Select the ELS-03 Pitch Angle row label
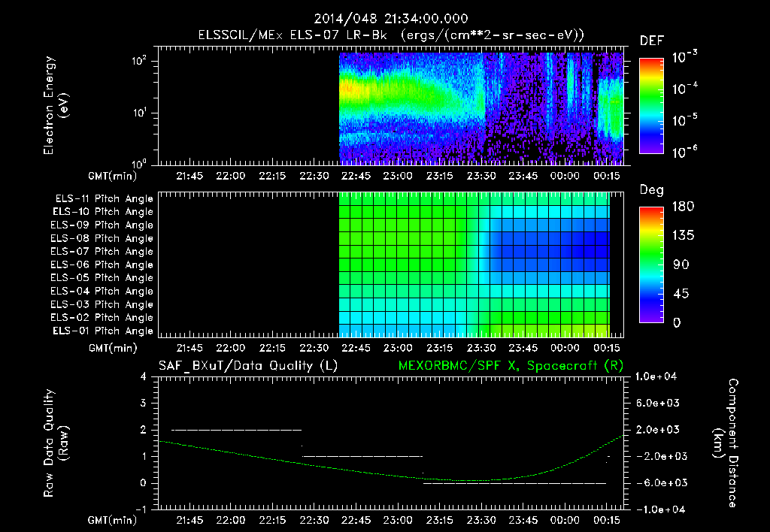Viewport: 770px width, 532px height. pos(102,304)
